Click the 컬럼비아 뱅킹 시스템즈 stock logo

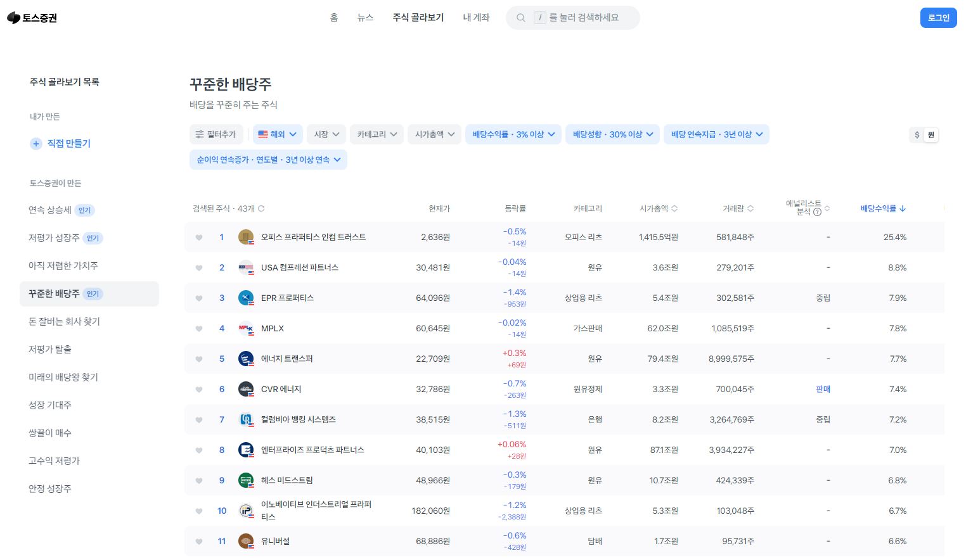pyautogui.click(x=246, y=419)
